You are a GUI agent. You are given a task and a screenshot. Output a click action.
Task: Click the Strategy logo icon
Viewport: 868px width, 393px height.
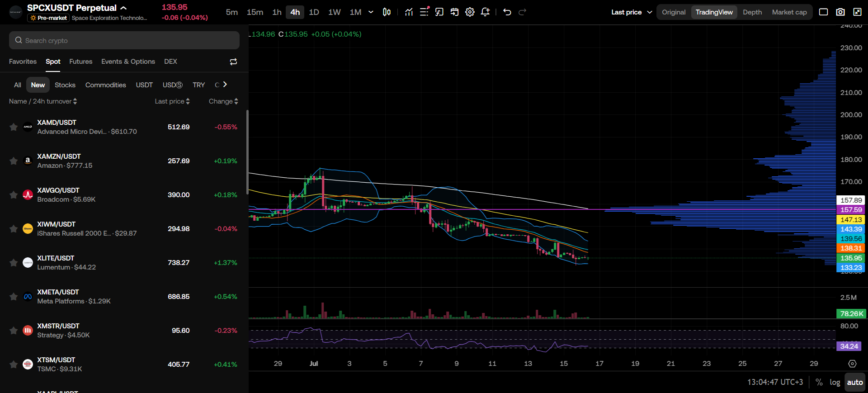pyautogui.click(x=28, y=331)
